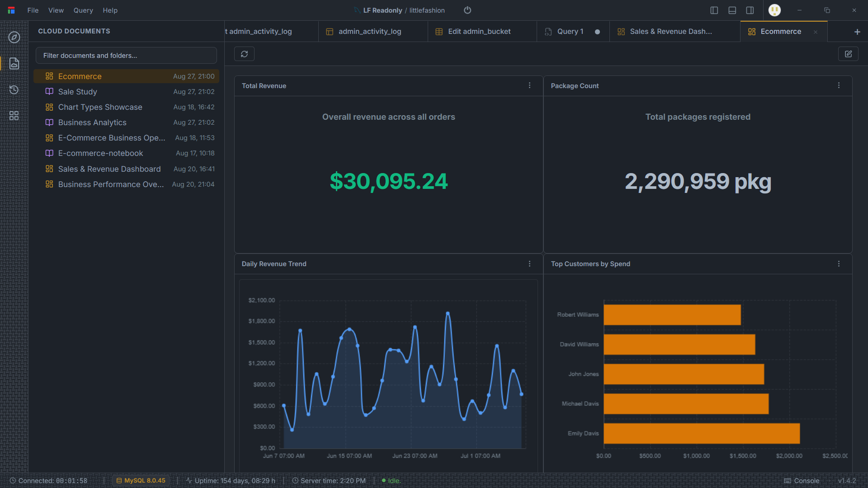Click the Robert Williams orange bar
This screenshot has width=868, height=488.
point(672,314)
